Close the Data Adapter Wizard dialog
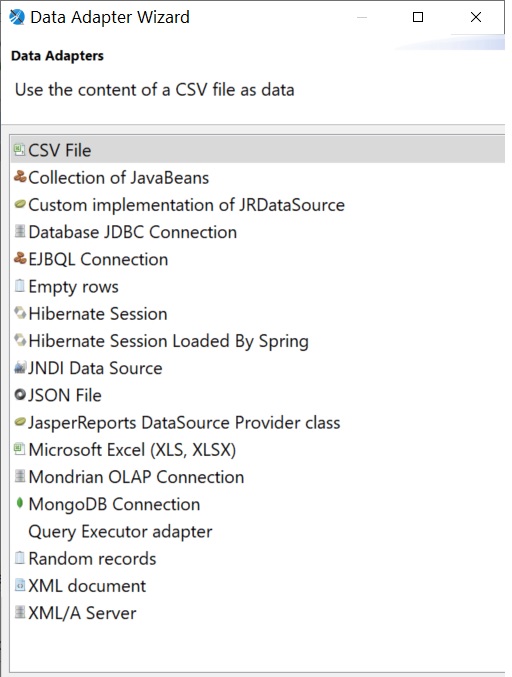 click(x=476, y=17)
